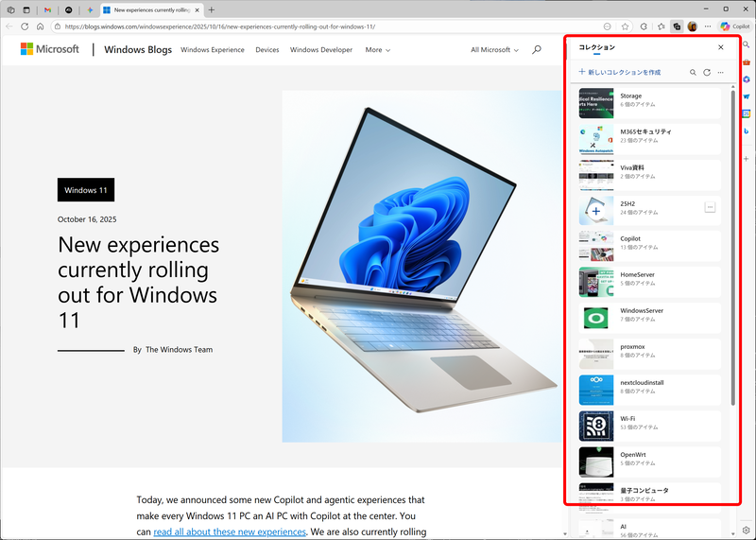This screenshot has height=540, width=756.
Task: Add current page to 25H2 collection
Action: 596,212
